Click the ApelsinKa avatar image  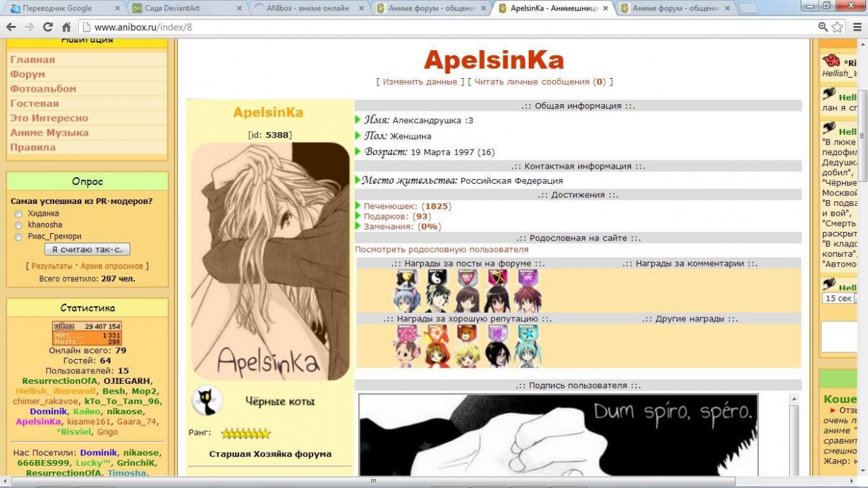click(270, 261)
